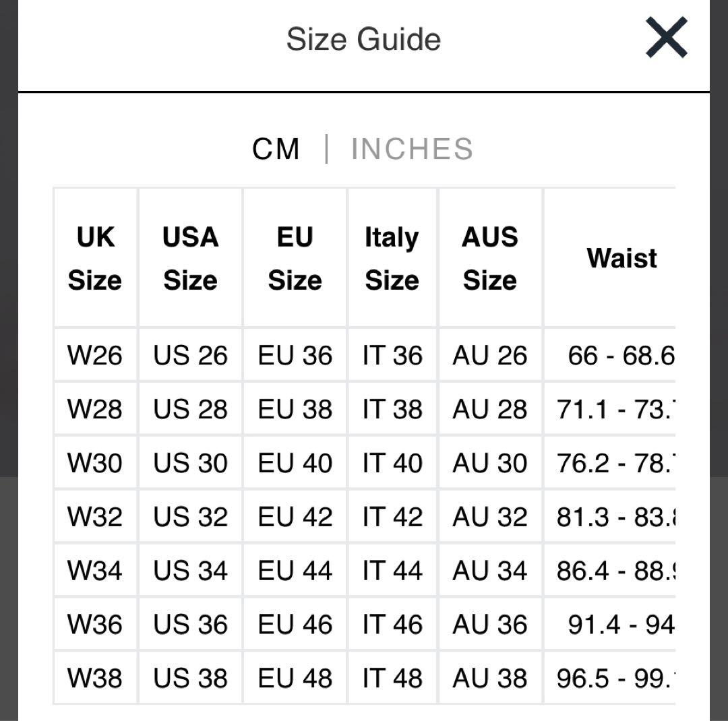Screen dimensions: 728x721
Task: Click the AUS Size column header
Action: pyautogui.click(x=490, y=258)
